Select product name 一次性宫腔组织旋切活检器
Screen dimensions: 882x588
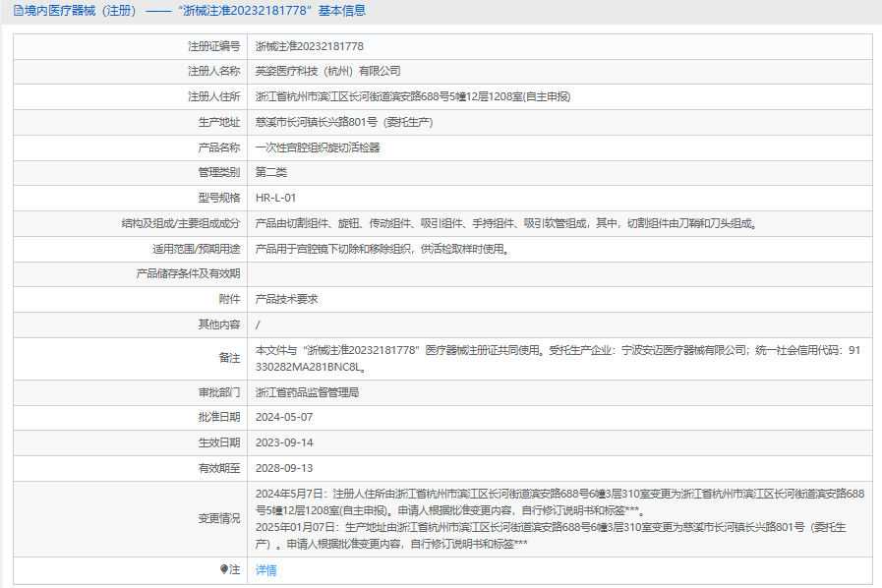pos(318,147)
